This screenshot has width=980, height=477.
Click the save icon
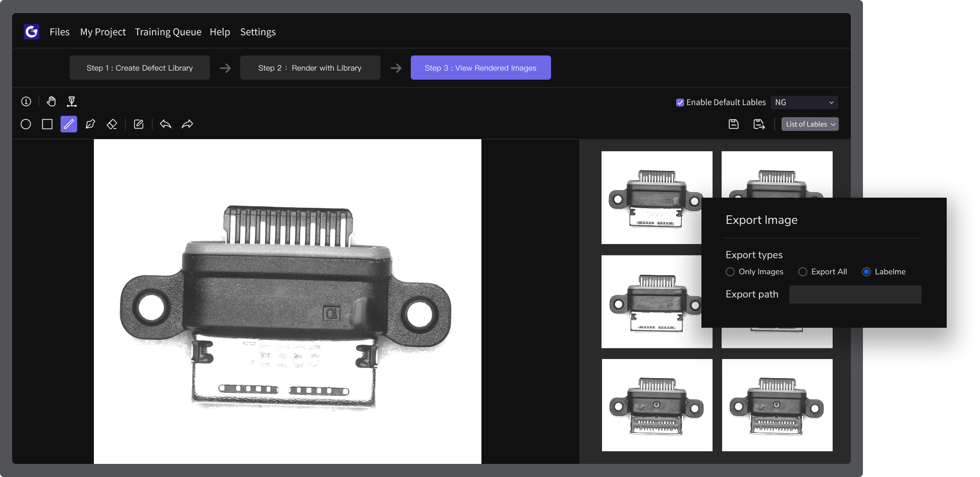click(x=734, y=124)
